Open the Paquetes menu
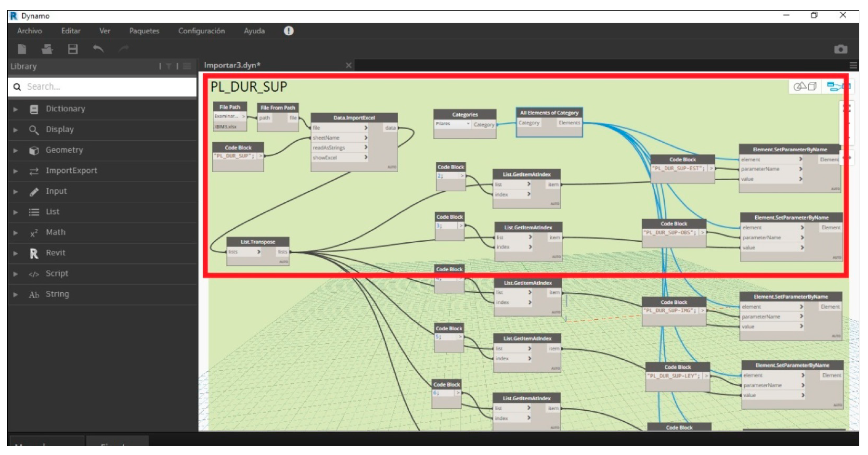Screen dimensions: 868x455 click(144, 31)
